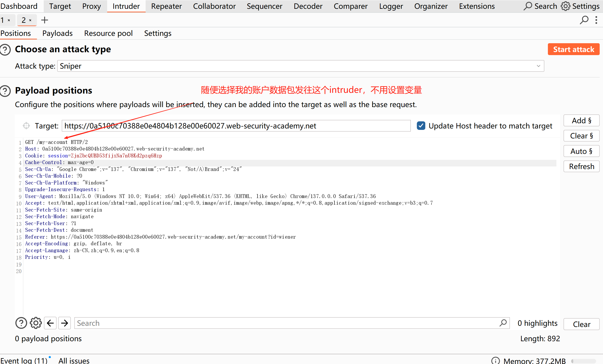Open the three-dot options menu at top right

[x=596, y=20]
